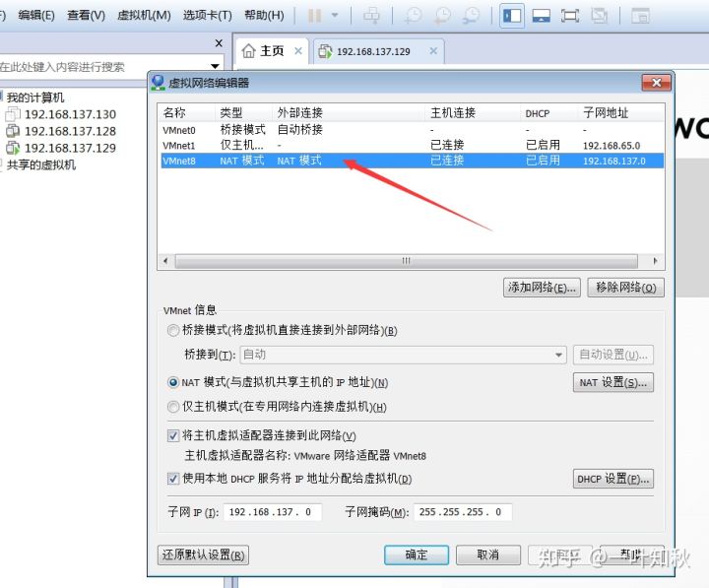Open the 选项卡(T) menu

(207, 16)
